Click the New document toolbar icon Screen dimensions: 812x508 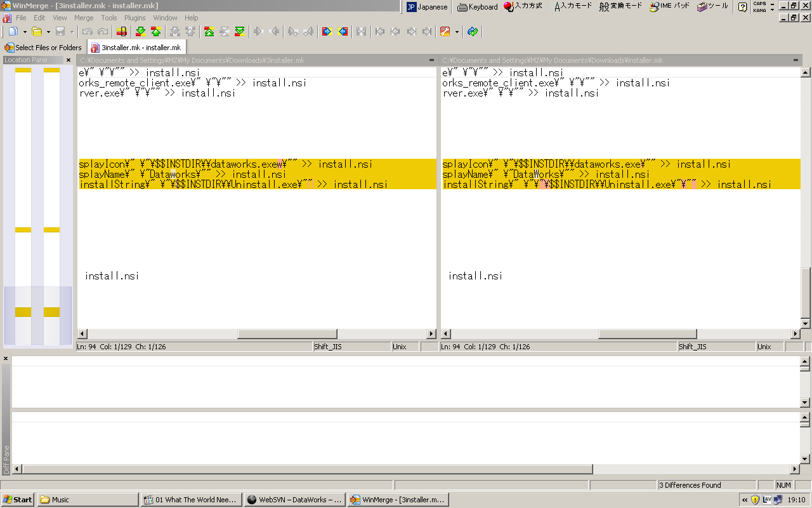13,31
